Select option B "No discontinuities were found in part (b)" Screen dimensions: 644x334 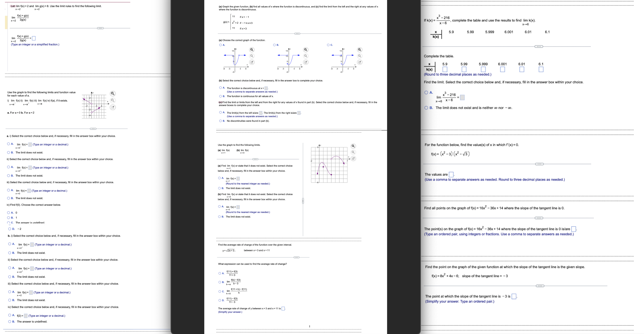220,121
